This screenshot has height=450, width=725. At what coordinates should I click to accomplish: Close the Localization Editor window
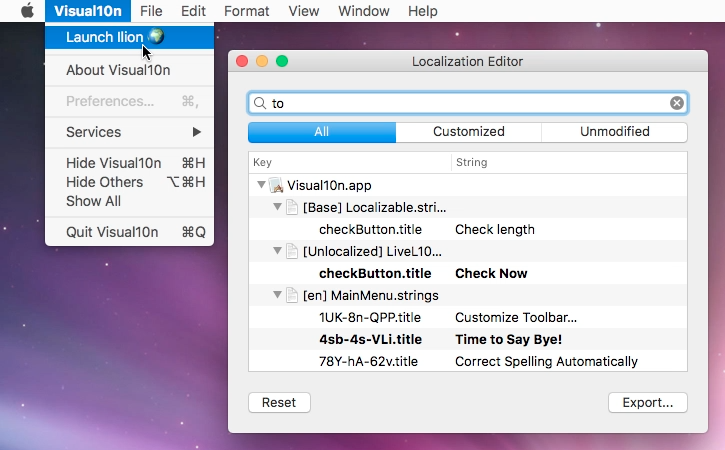coord(242,61)
